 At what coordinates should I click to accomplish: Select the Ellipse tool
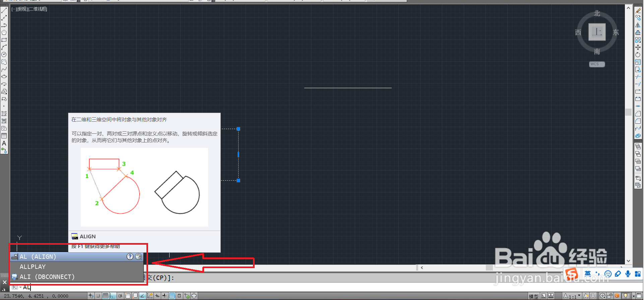point(4,77)
